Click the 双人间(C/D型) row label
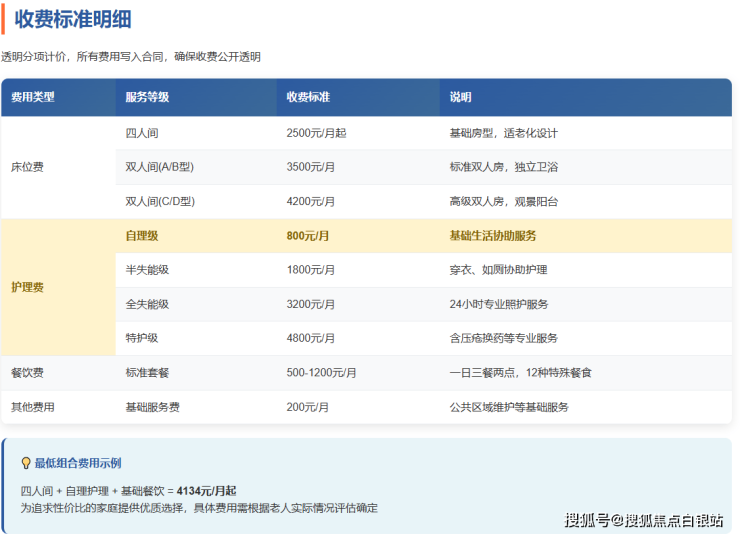The width and height of the screenshot is (740, 536). click(159, 201)
